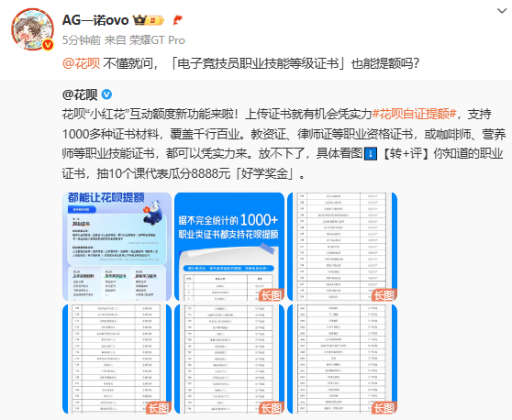
Task: Open the reposted author name @花呗
Action: tap(80, 94)
